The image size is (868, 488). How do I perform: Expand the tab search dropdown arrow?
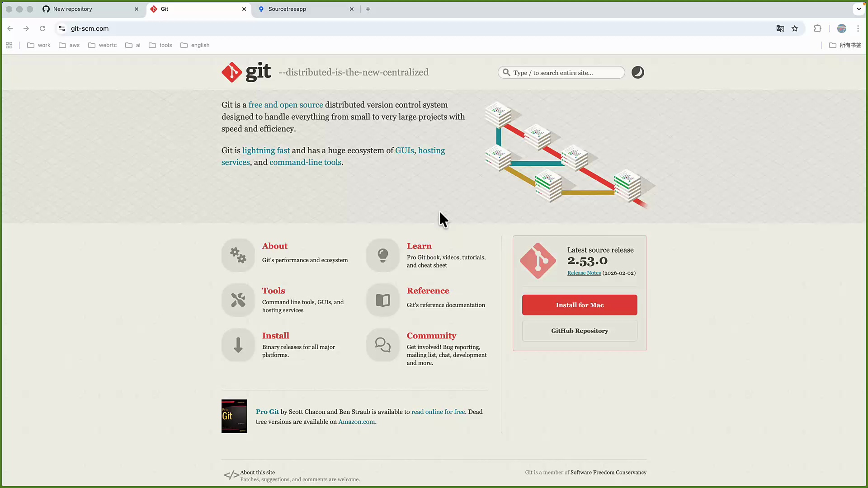pos(859,9)
